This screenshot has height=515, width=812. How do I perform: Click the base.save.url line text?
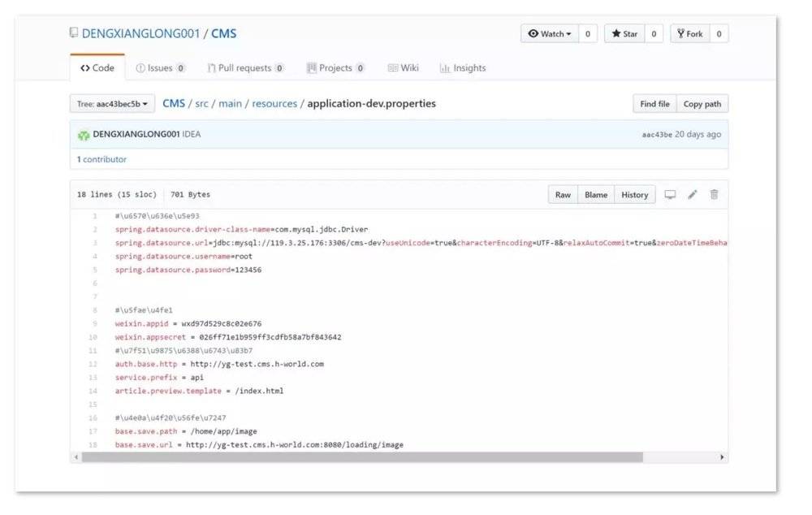(x=259, y=444)
